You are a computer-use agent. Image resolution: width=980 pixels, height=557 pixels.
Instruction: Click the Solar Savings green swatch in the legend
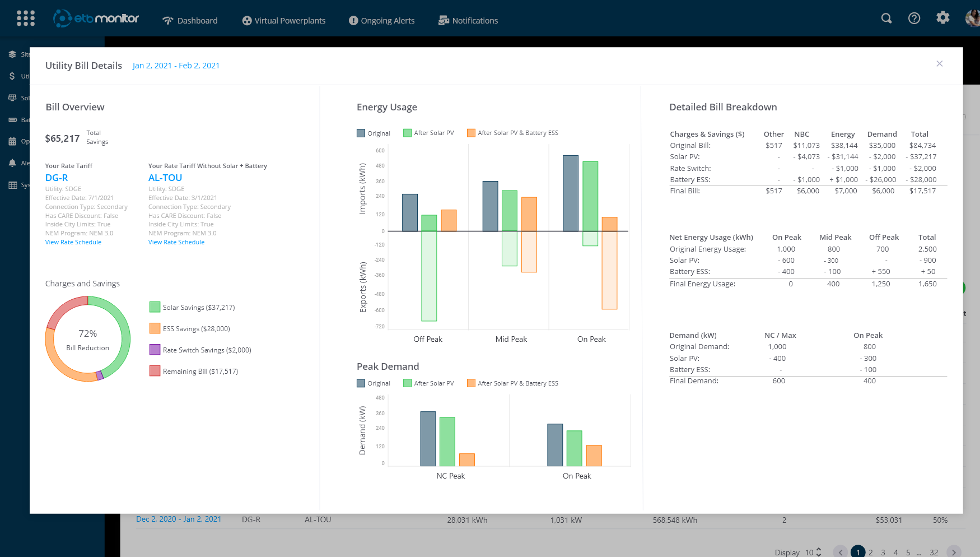point(155,307)
